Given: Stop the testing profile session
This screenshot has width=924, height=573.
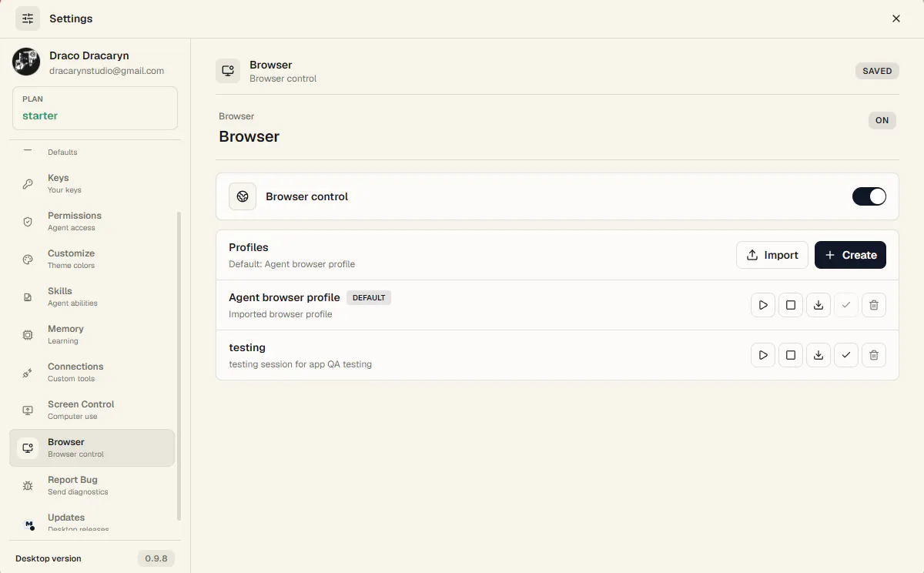Looking at the screenshot, I should point(791,355).
